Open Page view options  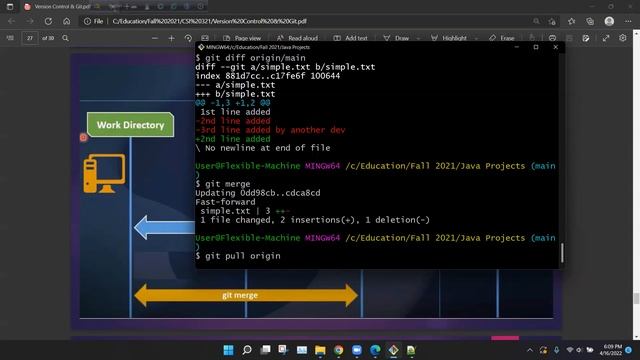[x=242, y=38]
